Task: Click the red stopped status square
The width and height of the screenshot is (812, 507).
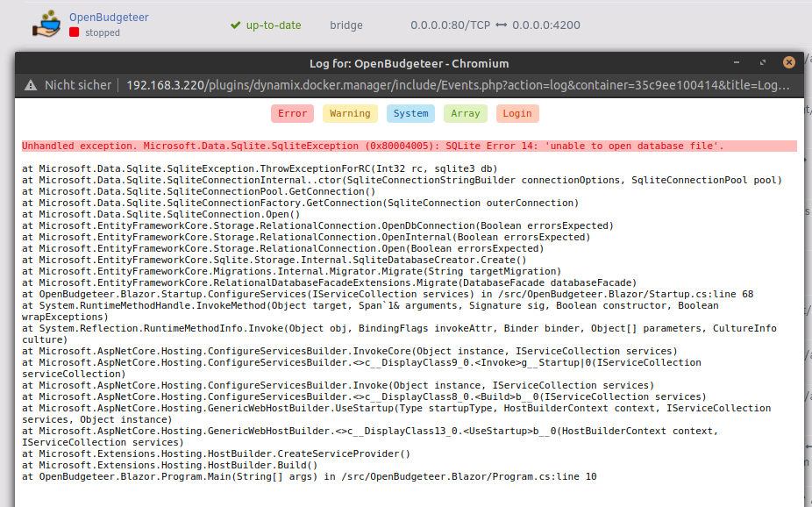Action: (x=74, y=32)
